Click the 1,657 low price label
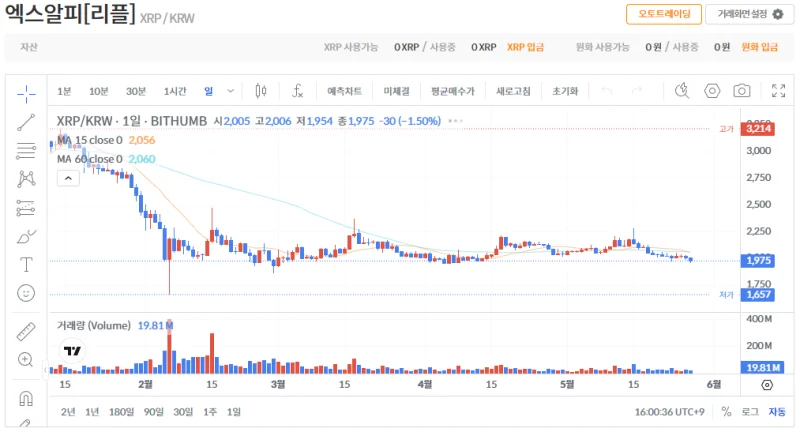The width and height of the screenshot is (800, 432). coord(758,295)
